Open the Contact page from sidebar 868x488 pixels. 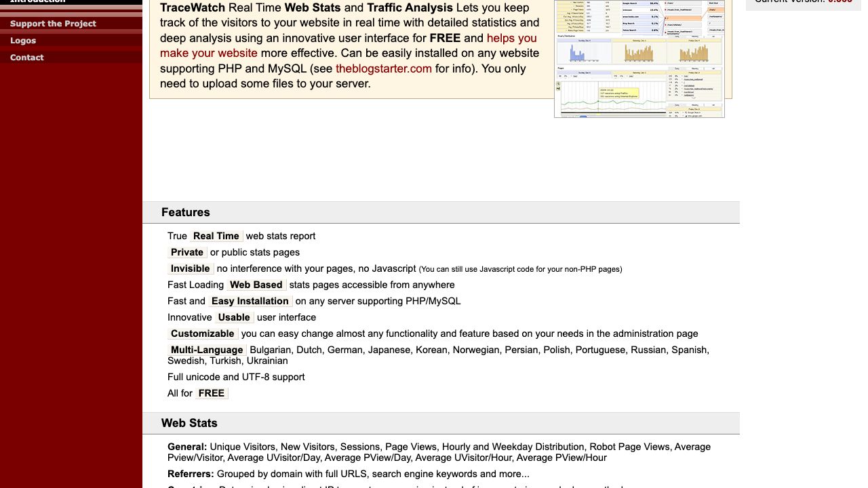click(27, 58)
